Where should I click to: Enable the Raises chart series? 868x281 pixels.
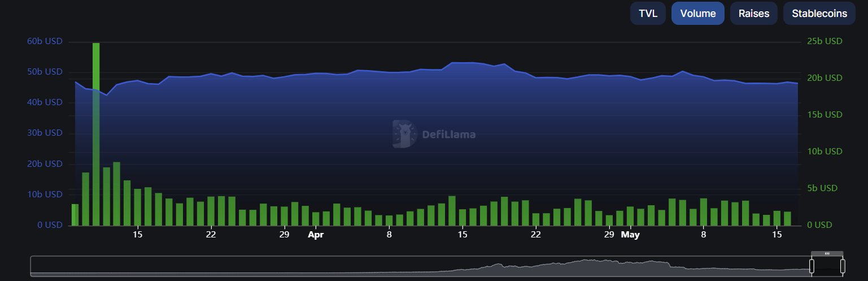[x=753, y=14]
